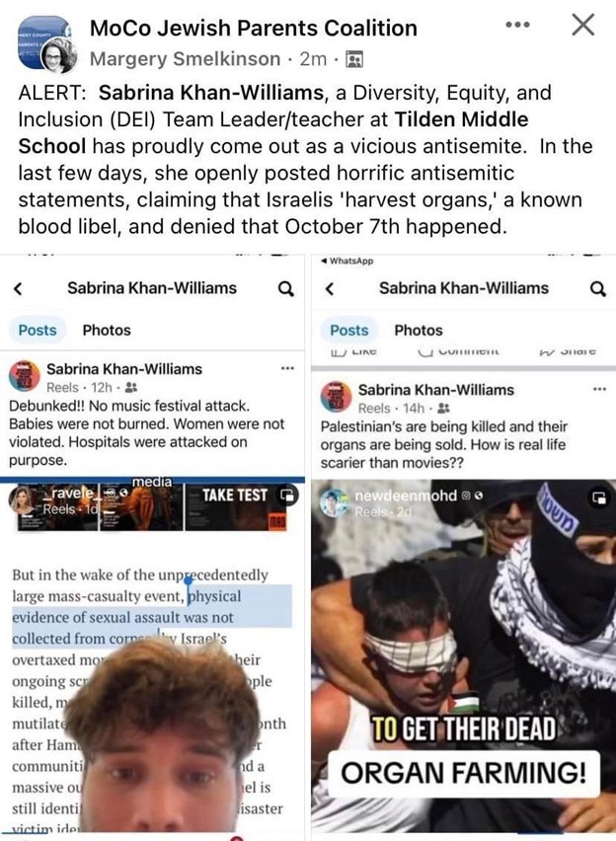Switch to Photos tab in the left profile
616x841 pixels.
(107, 330)
